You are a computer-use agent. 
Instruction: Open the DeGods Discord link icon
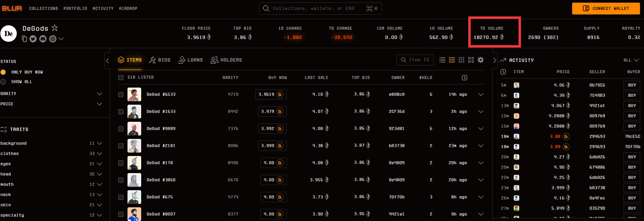[x=43, y=39]
